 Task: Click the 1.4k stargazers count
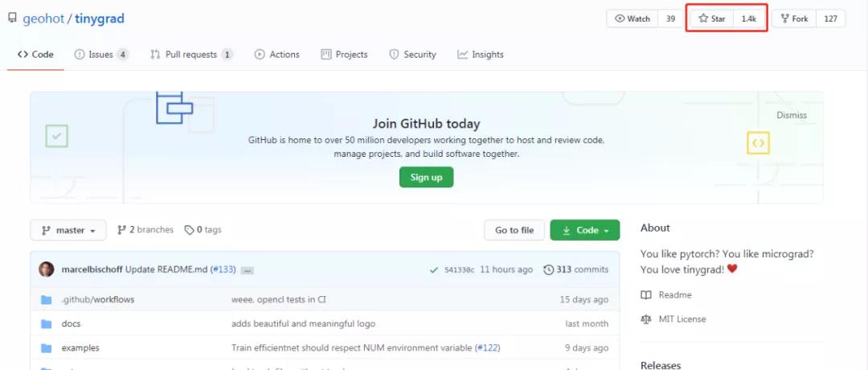tap(749, 18)
